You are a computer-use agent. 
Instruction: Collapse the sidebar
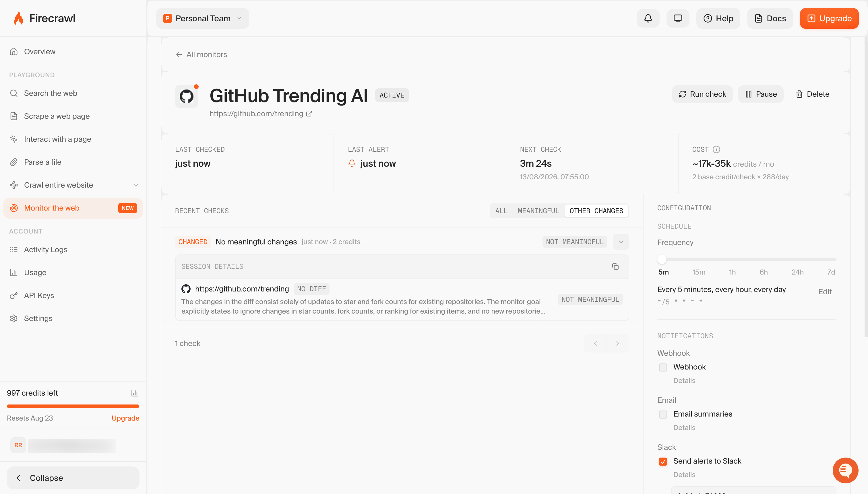pyautogui.click(x=73, y=478)
